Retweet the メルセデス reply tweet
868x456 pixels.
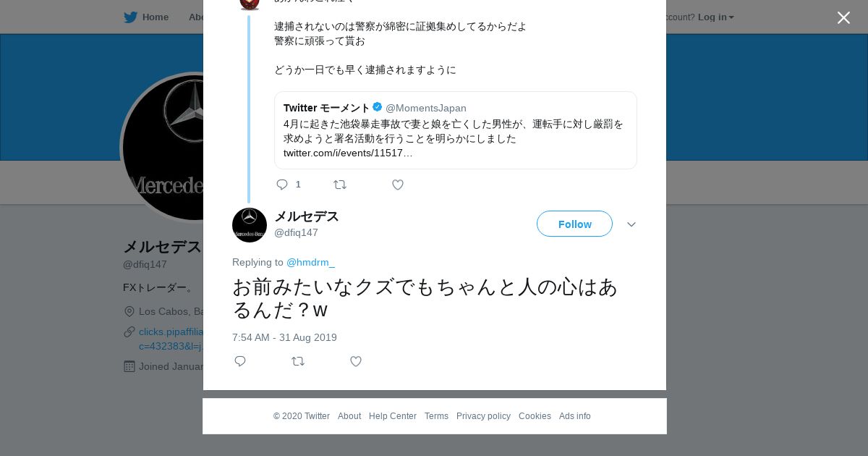click(x=298, y=361)
